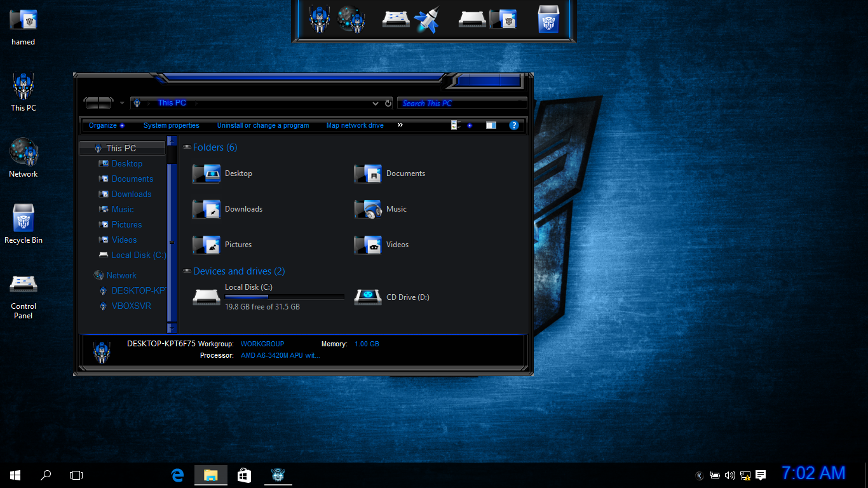Screen dimensions: 868x488
Task: Click Uninstall or change a program
Action: point(263,126)
